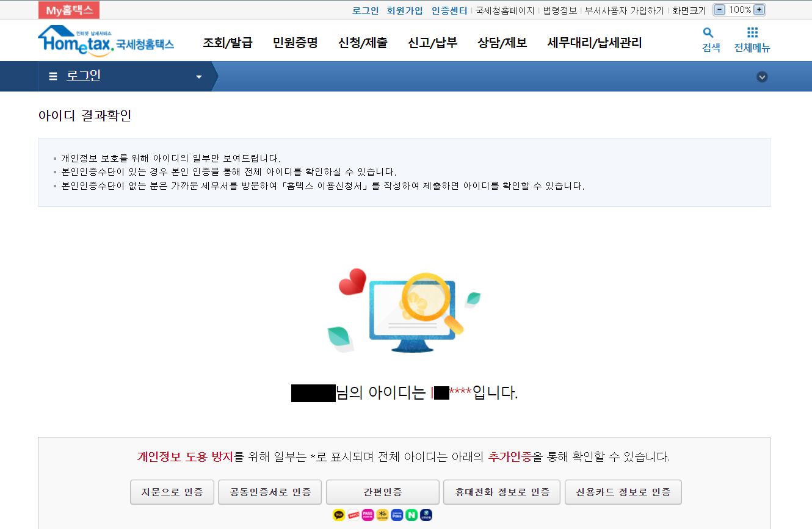
Task: Click the KB bee authentication icon
Action: coord(382,515)
